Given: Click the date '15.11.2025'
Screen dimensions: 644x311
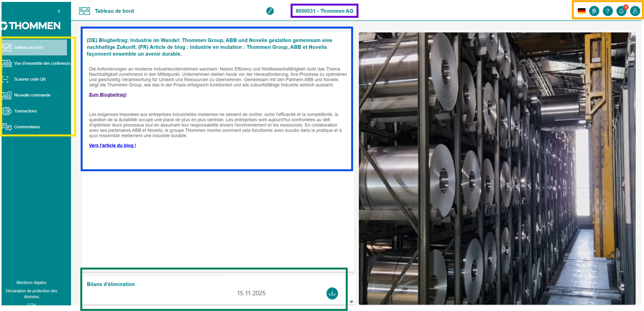Looking at the screenshot, I should click(x=251, y=293).
